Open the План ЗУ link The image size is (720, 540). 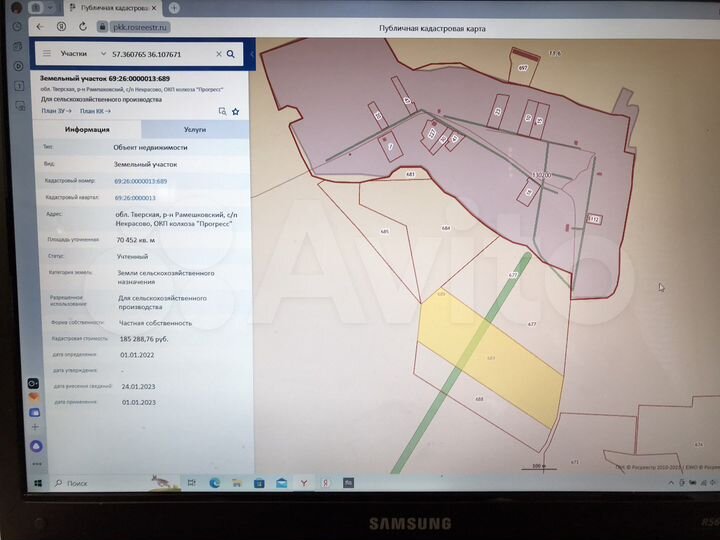(56, 111)
